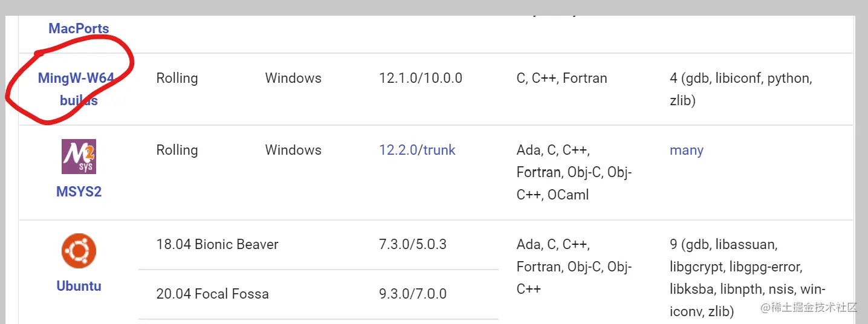Image resolution: width=868 pixels, height=324 pixels.
Task: Follow the MSYS2 text link
Action: pyautogui.click(x=79, y=192)
